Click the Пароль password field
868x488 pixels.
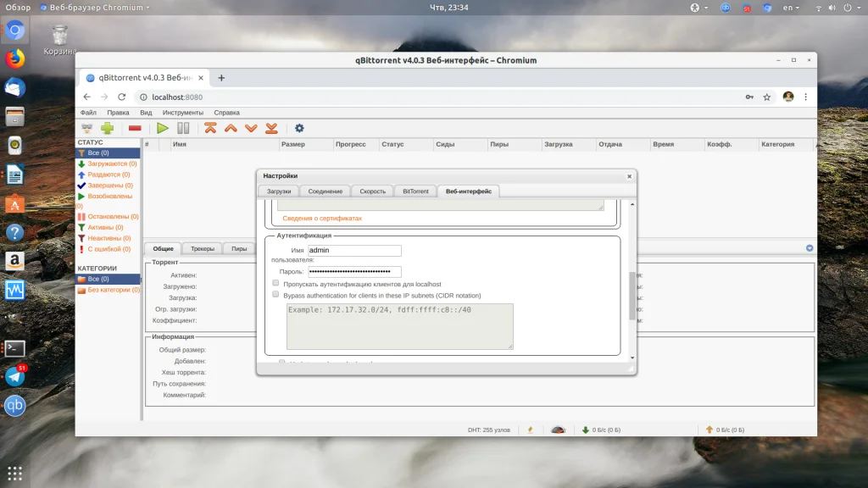[354, 272]
